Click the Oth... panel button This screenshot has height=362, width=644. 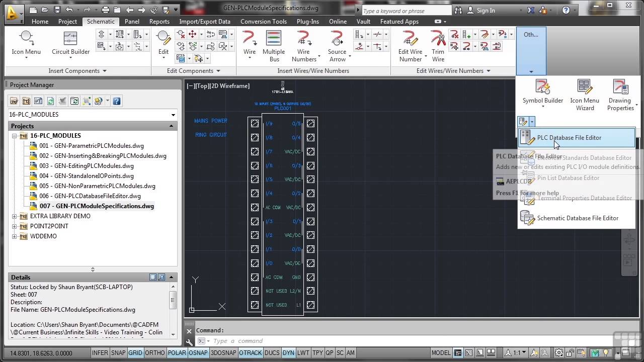531,51
